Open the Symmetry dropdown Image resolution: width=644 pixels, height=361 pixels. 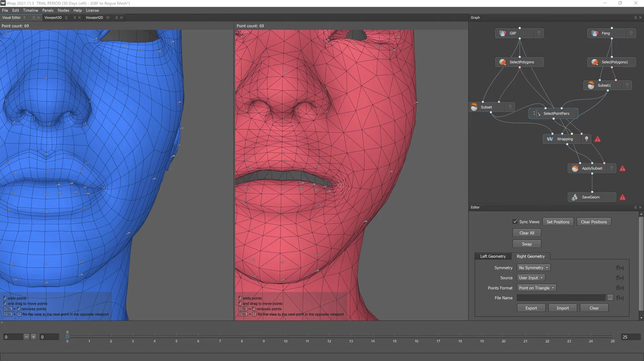533,268
